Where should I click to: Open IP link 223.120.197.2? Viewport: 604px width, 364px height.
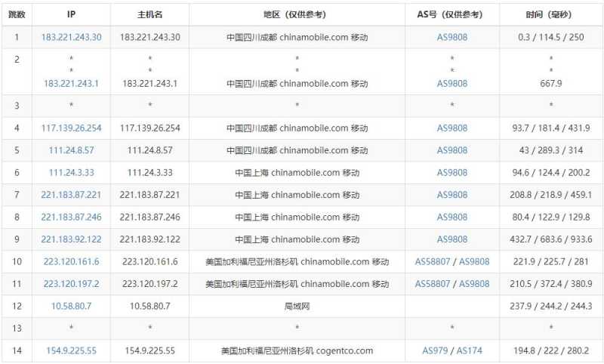click(x=71, y=284)
